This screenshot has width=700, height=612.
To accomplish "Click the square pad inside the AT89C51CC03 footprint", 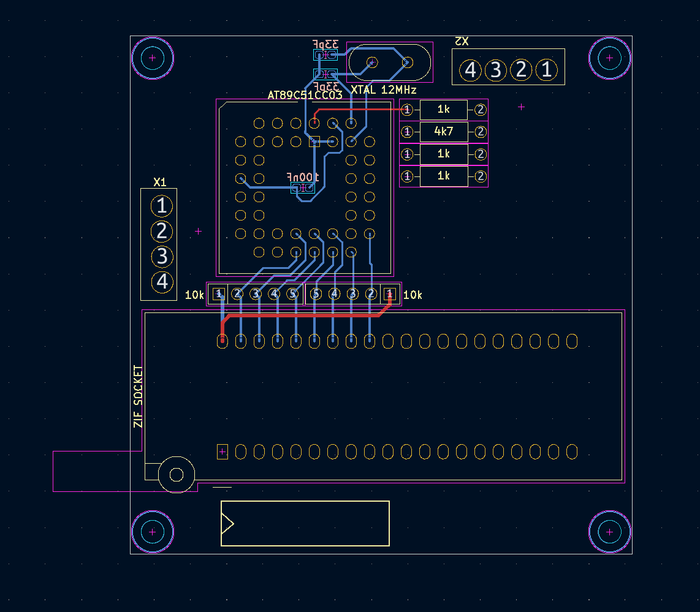I will point(314,142).
